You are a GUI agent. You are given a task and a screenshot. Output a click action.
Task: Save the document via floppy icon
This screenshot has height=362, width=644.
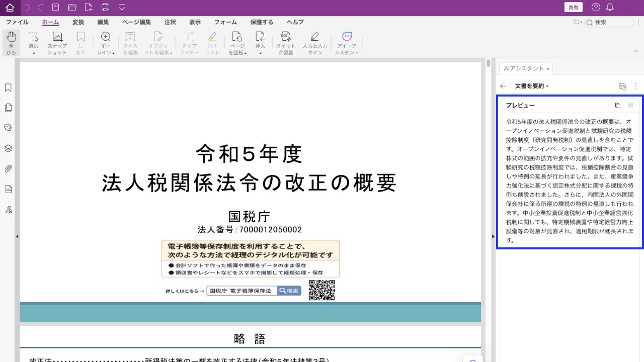[56, 7]
